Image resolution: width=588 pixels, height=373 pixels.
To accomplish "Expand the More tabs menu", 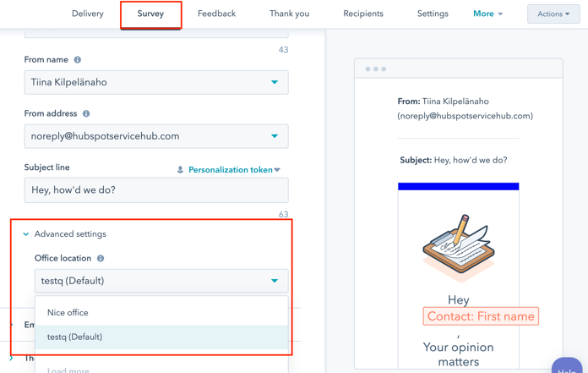I will [x=487, y=14].
